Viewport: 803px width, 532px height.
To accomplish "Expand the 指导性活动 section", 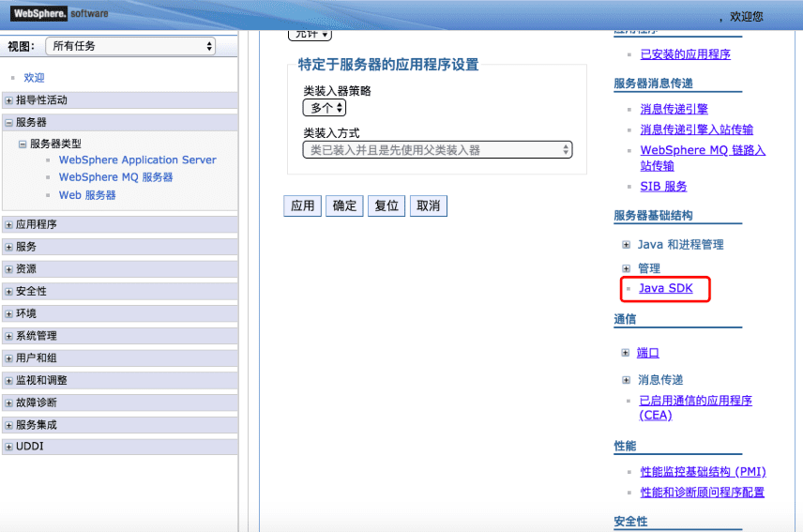I will click(8, 100).
